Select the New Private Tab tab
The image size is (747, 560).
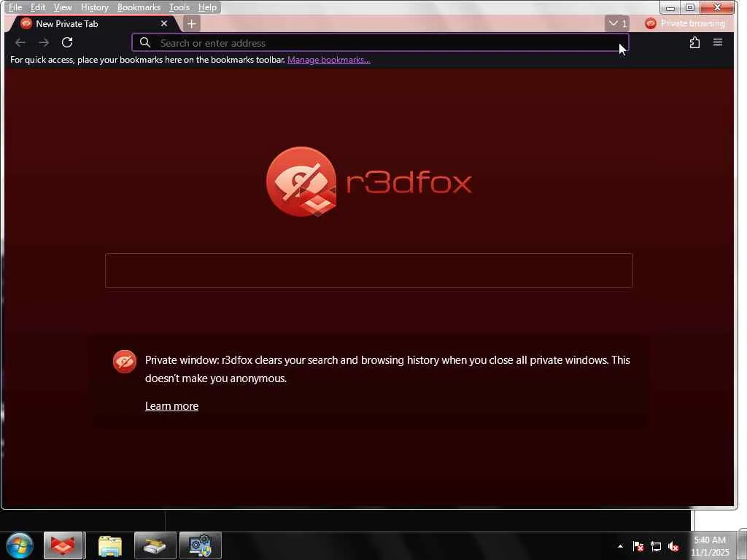pyautogui.click(x=93, y=24)
